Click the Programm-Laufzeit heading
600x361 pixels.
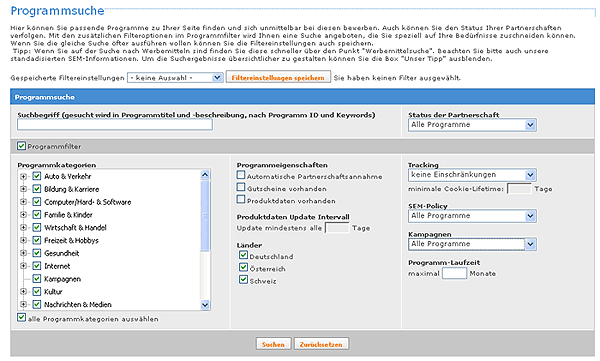pos(444,263)
